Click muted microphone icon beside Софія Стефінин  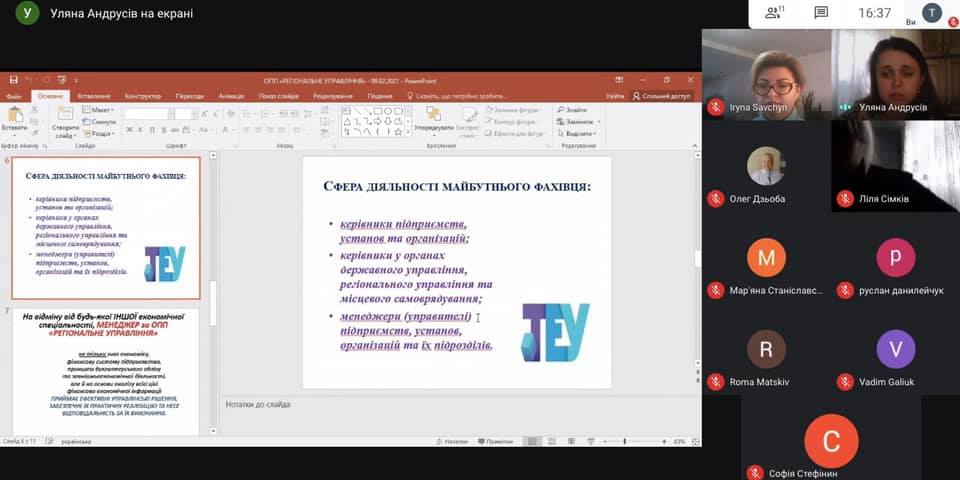point(756,473)
